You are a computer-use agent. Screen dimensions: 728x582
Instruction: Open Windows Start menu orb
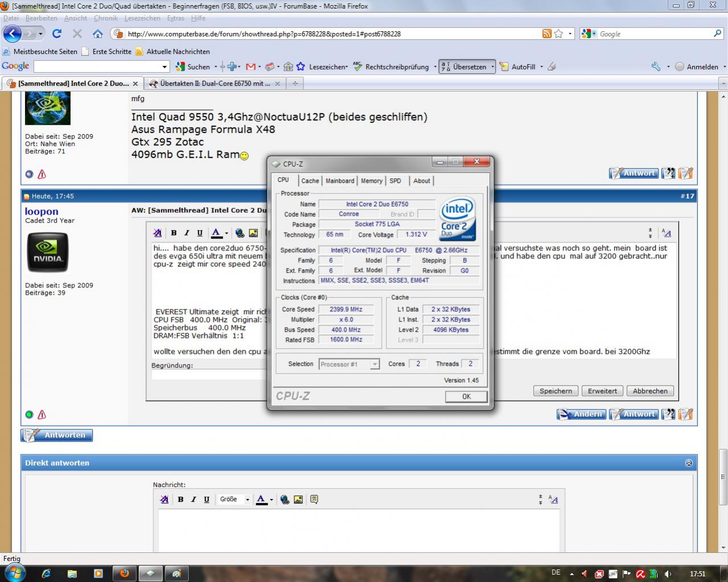tap(14, 572)
